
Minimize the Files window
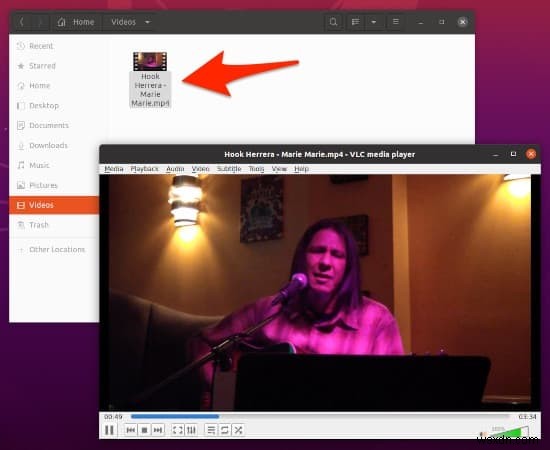(x=421, y=22)
